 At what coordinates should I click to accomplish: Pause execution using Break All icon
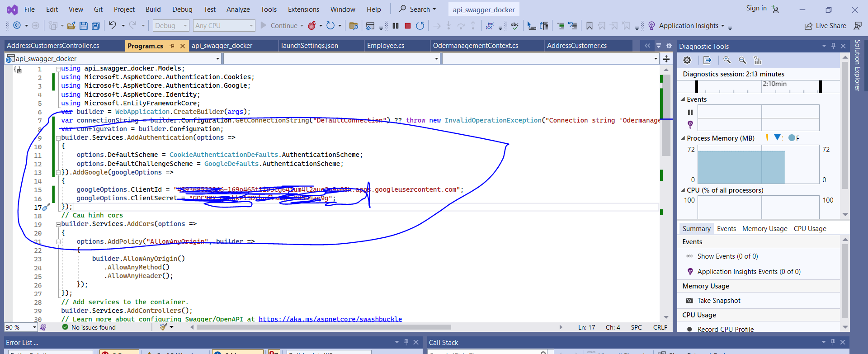click(x=396, y=26)
